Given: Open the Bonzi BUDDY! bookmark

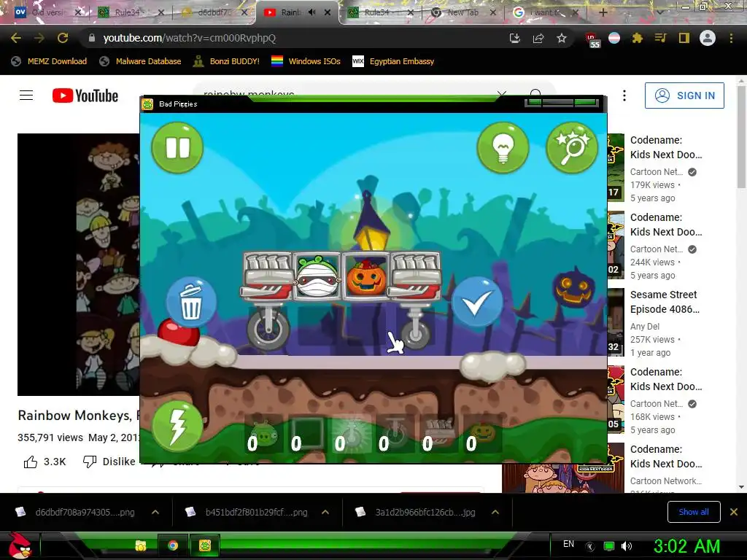Looking at the screenshot, I should click(226, 61).
